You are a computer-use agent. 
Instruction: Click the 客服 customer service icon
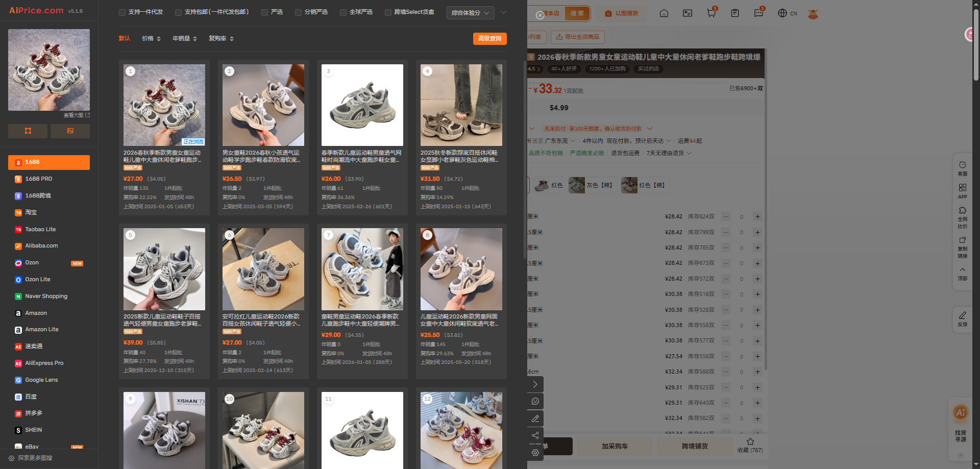[x=962, y=168]
